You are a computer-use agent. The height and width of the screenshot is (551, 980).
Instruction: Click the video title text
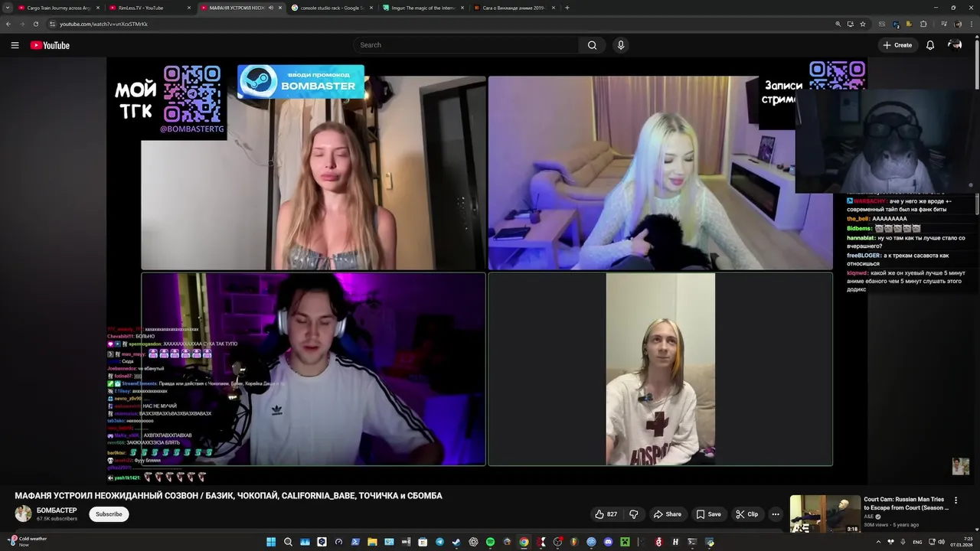click(228, 496)
